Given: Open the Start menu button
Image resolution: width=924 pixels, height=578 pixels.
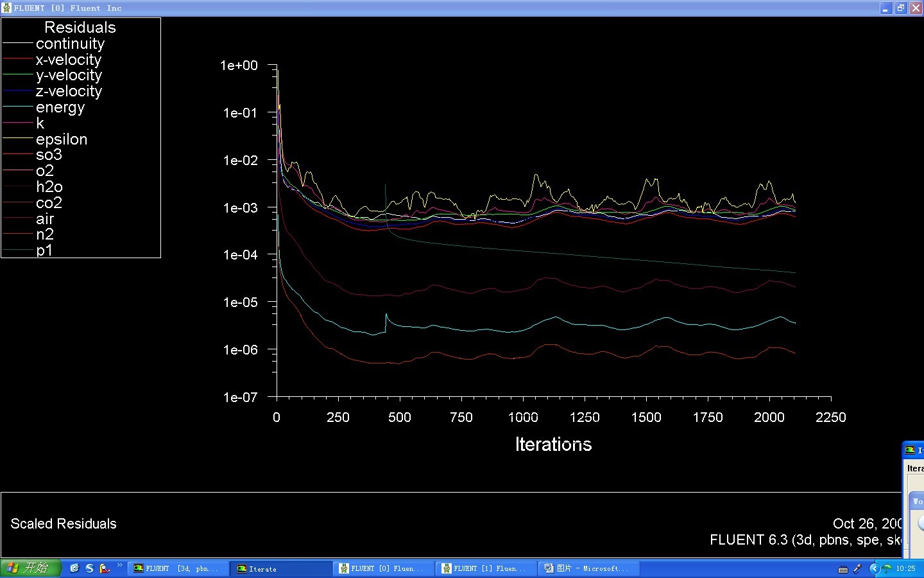Looking at the screenshot, I should point(30,568).
